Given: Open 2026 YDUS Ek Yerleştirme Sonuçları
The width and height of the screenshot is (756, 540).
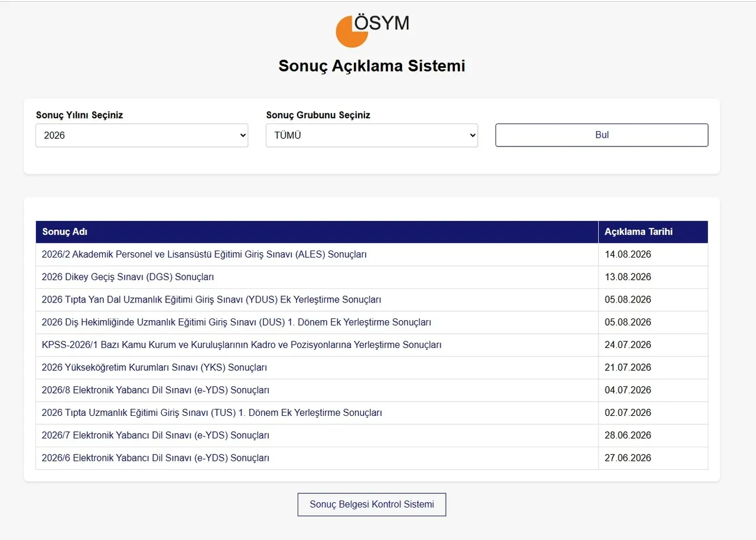Looking at the screenshot, I should [211, 300].
